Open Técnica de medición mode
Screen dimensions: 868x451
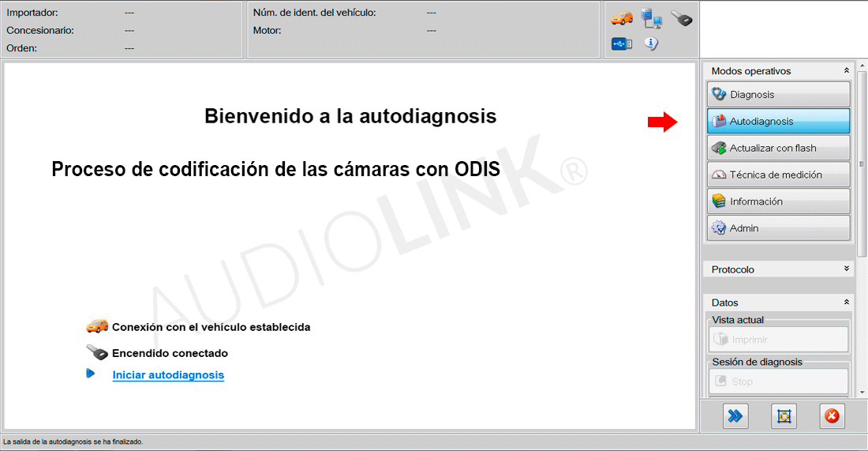[x=779, y=175]
